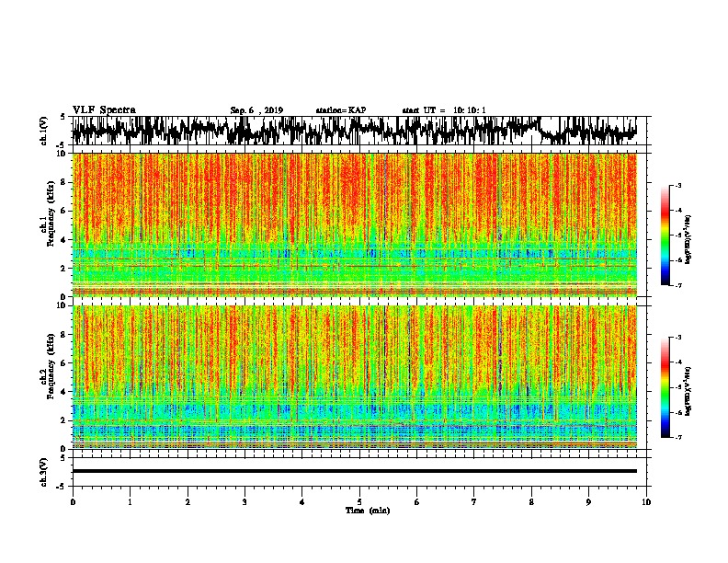Click the ch.2 colorbar log(PSD) label
The image size is (728, 563).
(688, 391)
